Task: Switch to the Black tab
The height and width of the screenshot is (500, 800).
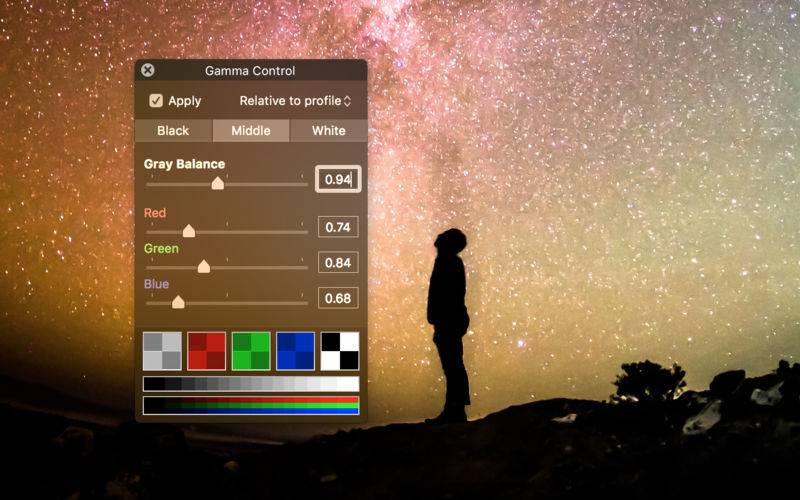Action: point(173,131)
